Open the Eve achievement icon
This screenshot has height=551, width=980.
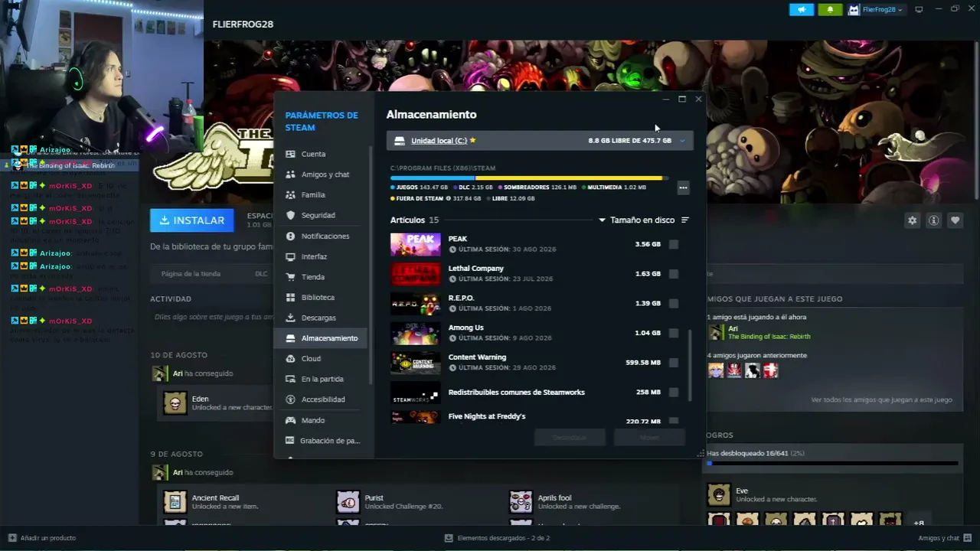pyautogui.click(x=719, y=495)
